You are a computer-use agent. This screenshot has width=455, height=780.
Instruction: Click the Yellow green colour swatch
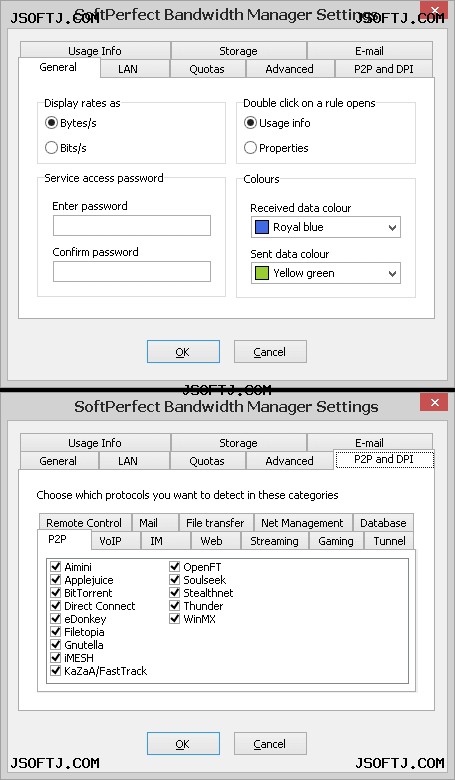coord(262,273)
